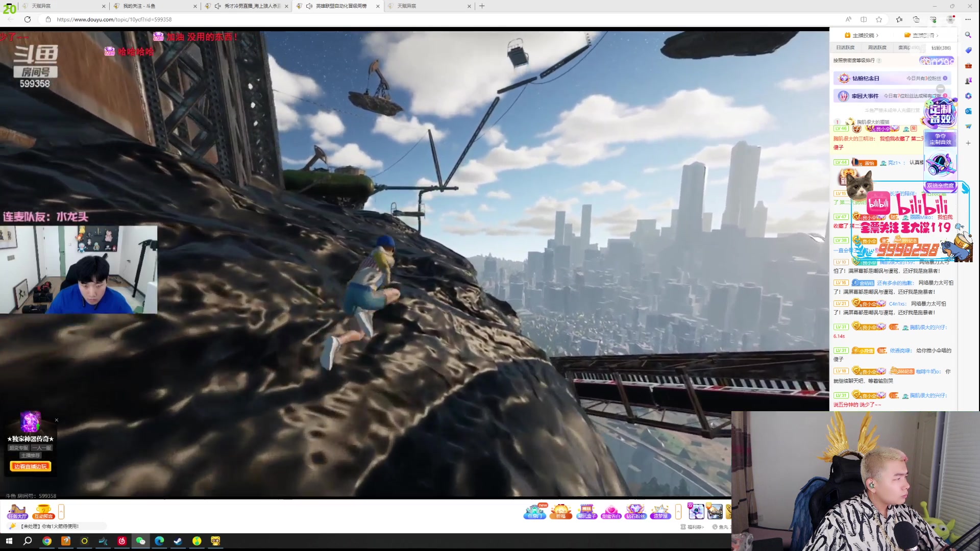Open the Edge favorites list icon

click(899, 19)
